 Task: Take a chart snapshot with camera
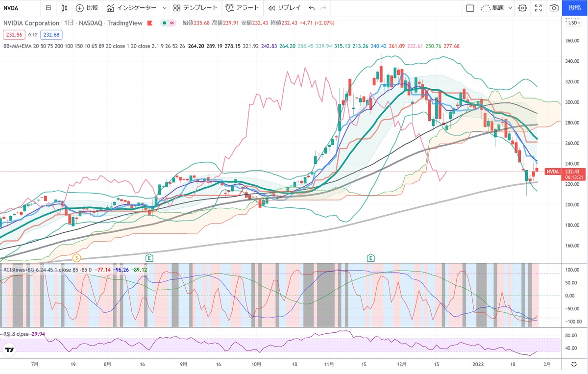[554, 8]
